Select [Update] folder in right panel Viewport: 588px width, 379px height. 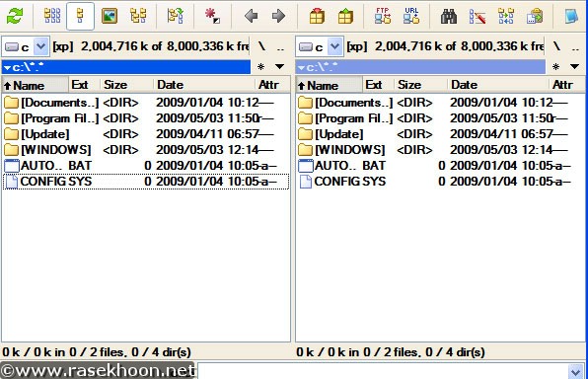point(440,134)
